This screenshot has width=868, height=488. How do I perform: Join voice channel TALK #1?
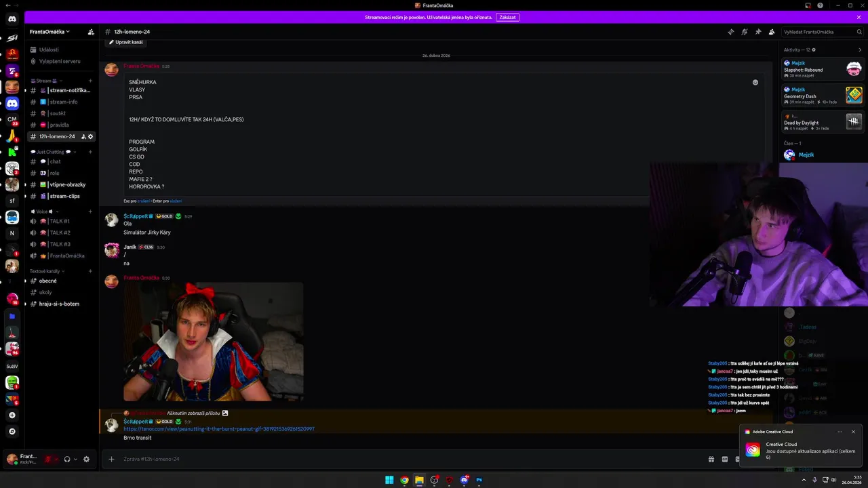(x=62, y=221)
